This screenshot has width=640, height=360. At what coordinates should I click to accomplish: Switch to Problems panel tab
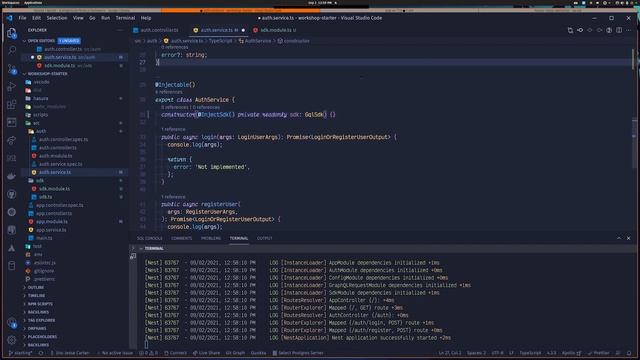point(211,238)
